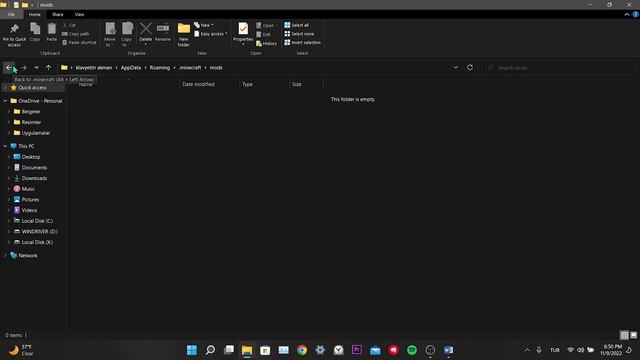Collapse the This PC node

[5, 146]
